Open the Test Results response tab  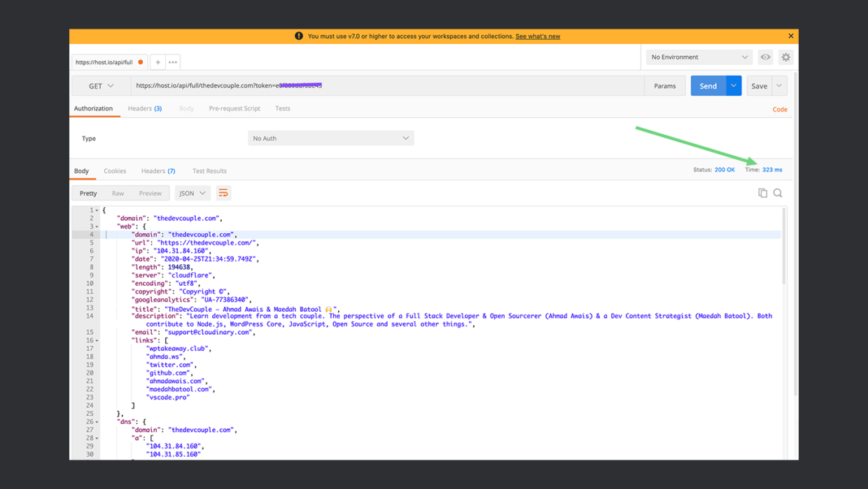pos(209,171)
